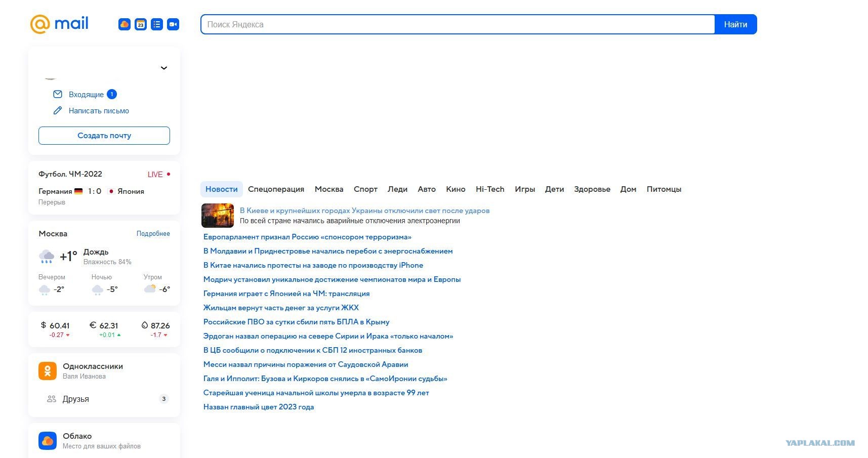Open the task list icon in the header
The height and width of the screenshot is (458, 868).
click(x=157, y=24)
